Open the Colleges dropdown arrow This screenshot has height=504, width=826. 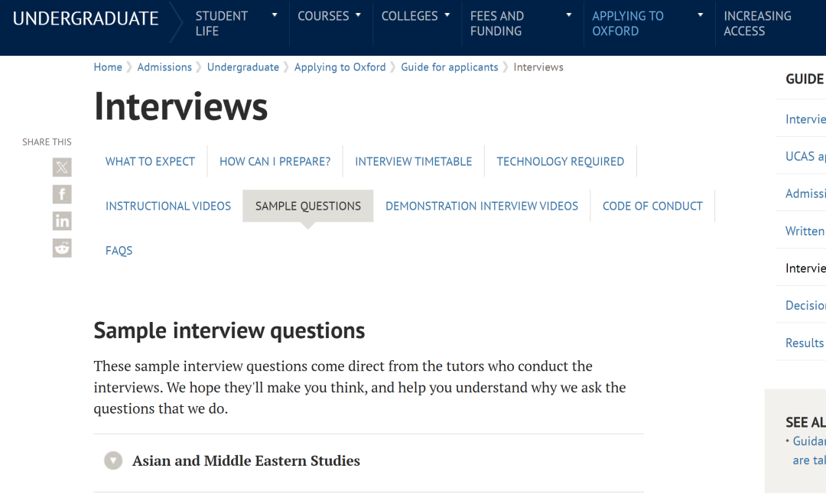[x=447, y=15]
